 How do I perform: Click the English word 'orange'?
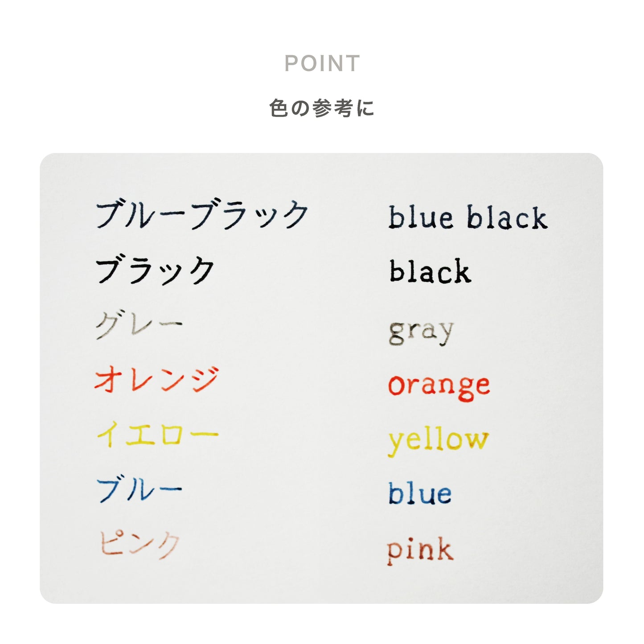439,386
